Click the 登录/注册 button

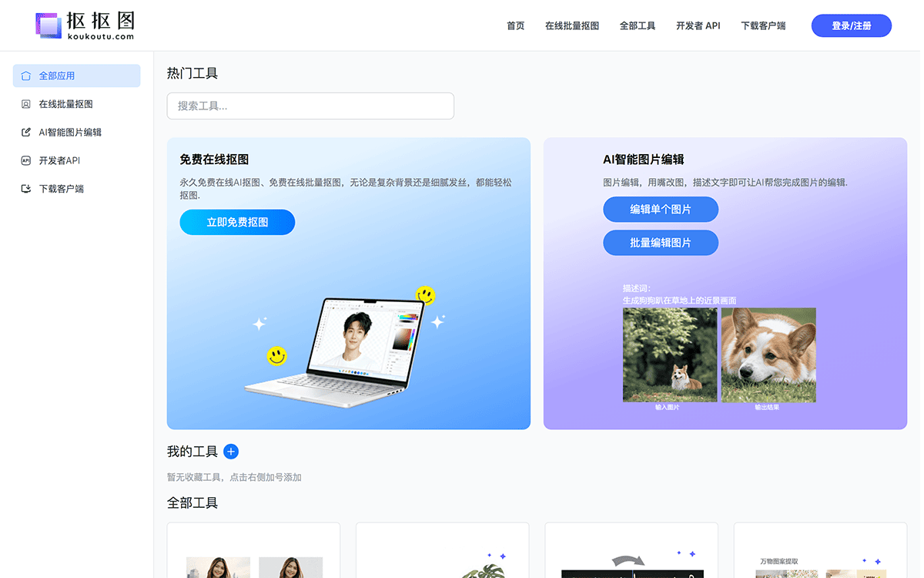851,25
